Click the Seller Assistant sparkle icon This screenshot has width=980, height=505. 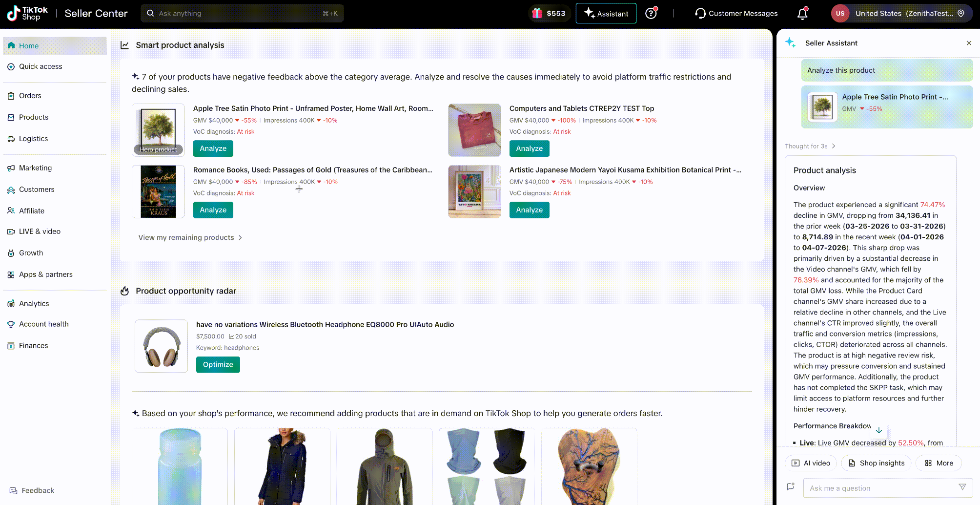coord(791,42)
